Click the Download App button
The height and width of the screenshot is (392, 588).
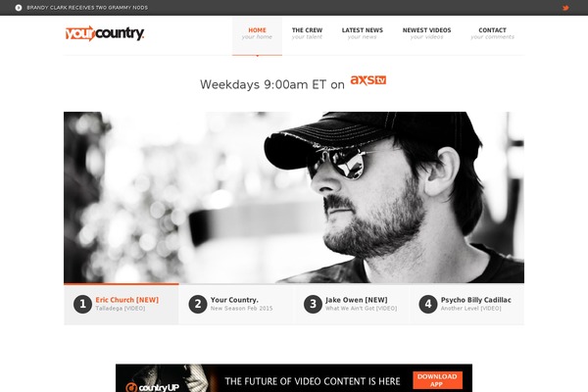tap(437, 380)
